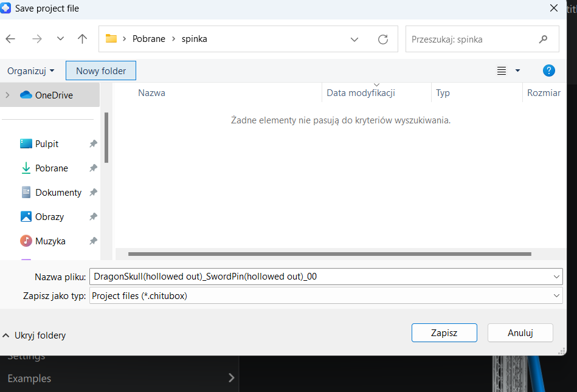The width and height of the screenshot is (577, 392).
Task: Open help with the question mark icon
Action: pyautogui.click(x=548, y=70)
